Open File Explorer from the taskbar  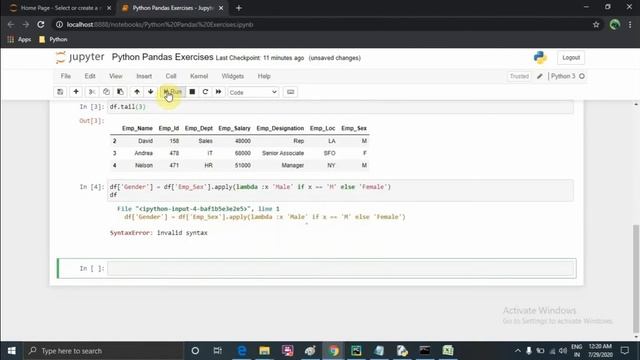tap(264, 351)
